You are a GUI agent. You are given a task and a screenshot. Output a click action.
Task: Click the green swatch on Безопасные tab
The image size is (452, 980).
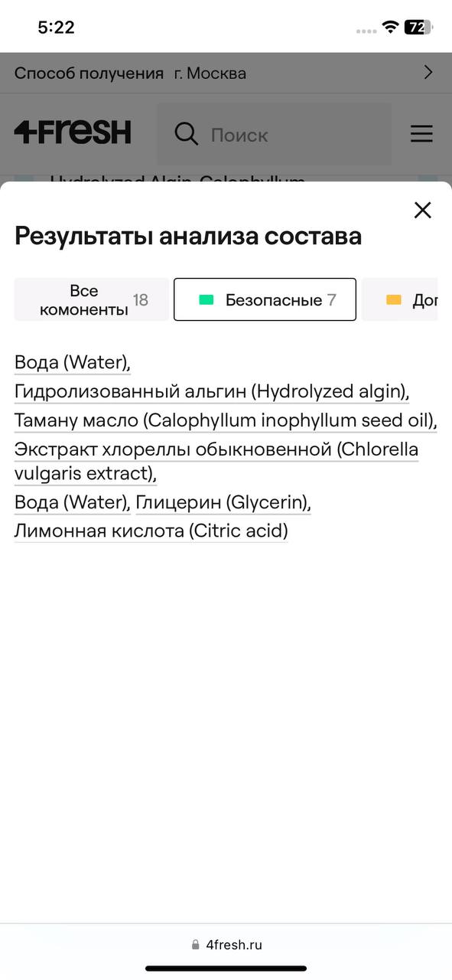pos(206,300)
